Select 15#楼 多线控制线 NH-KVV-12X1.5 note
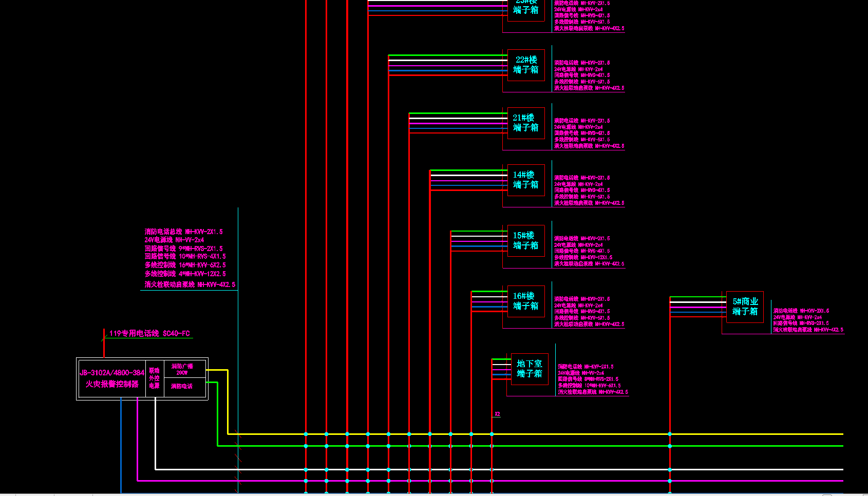This screenshot has width=868, height=496. [x=583, y=257]
